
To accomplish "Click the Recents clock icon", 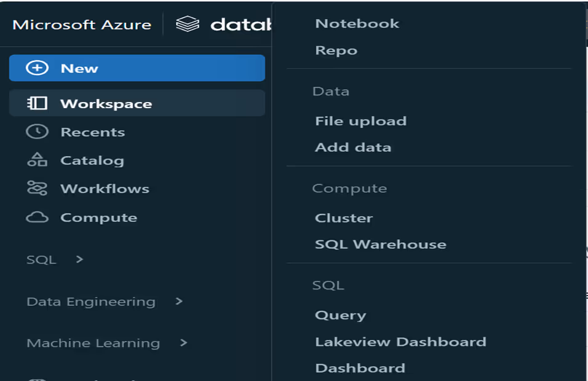I will point(37,132).
